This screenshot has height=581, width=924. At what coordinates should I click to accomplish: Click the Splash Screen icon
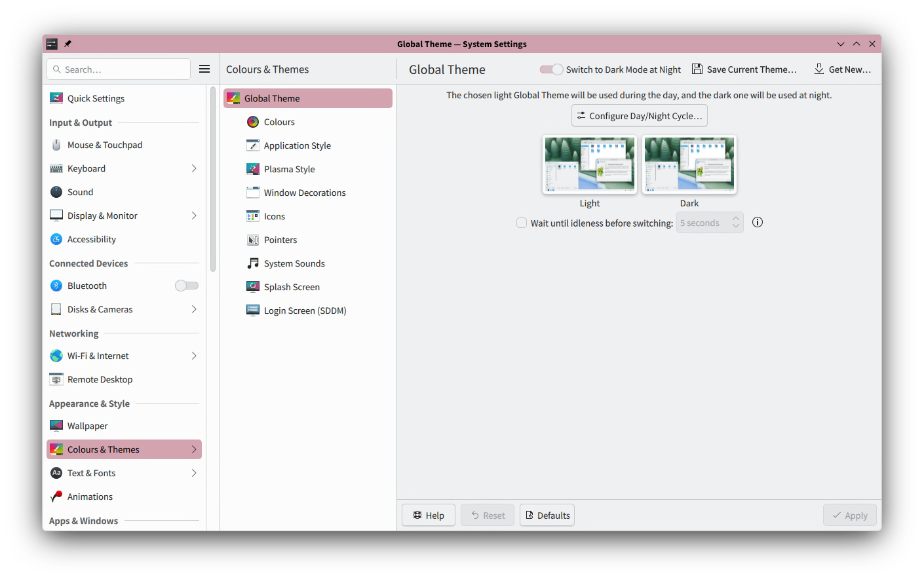(x=253, y=287)
